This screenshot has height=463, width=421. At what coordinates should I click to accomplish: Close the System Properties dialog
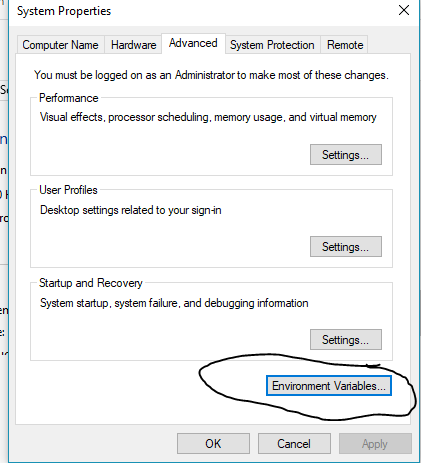(x=404, y=10)
